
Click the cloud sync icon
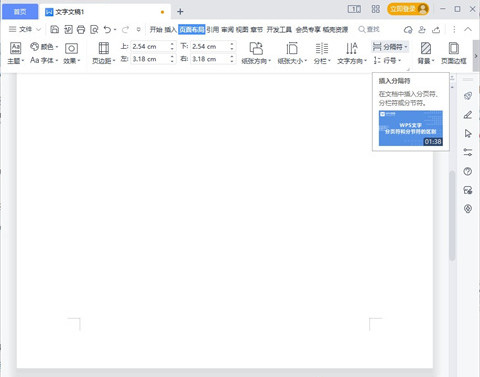pos(408,30)
